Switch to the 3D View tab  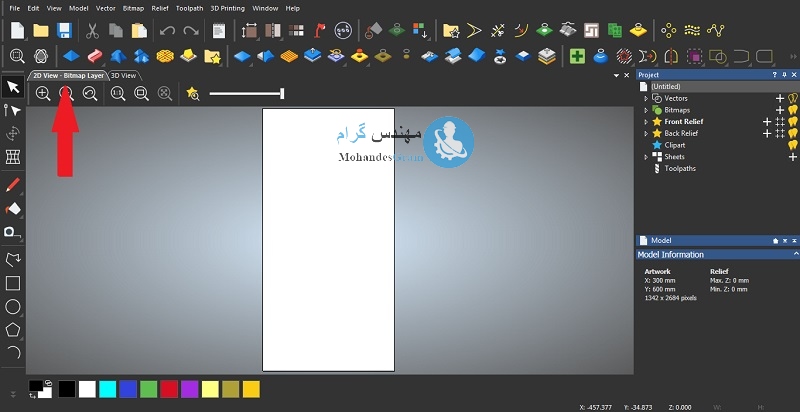[124, 75]
